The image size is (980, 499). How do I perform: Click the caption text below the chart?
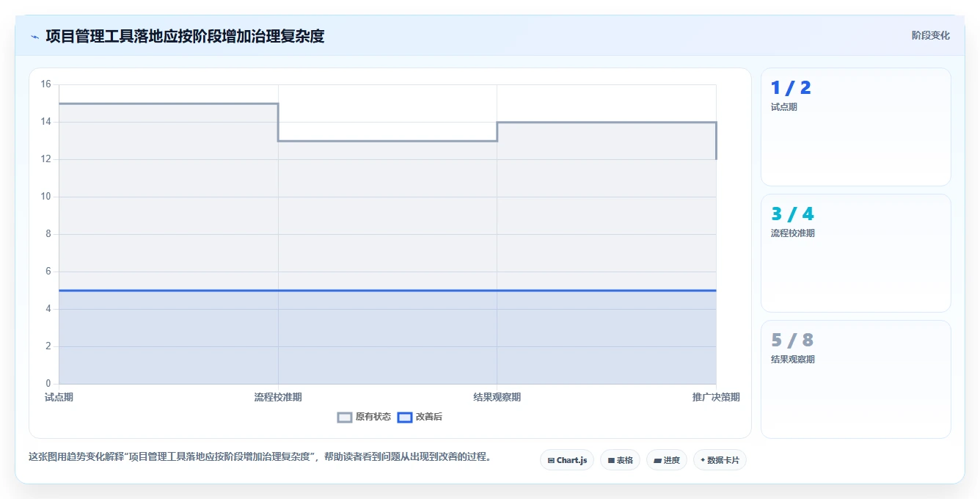tap(260, 456)
